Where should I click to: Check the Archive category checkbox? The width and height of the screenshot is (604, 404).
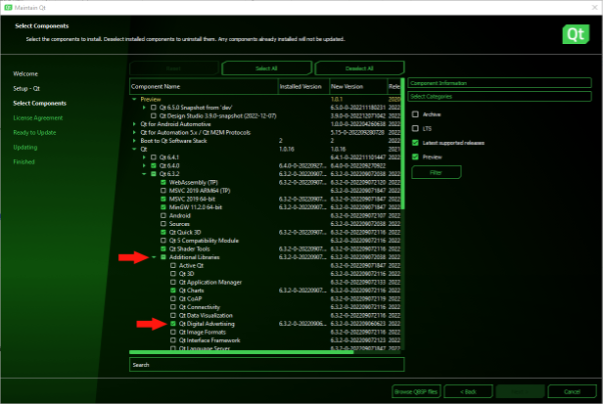415,114
